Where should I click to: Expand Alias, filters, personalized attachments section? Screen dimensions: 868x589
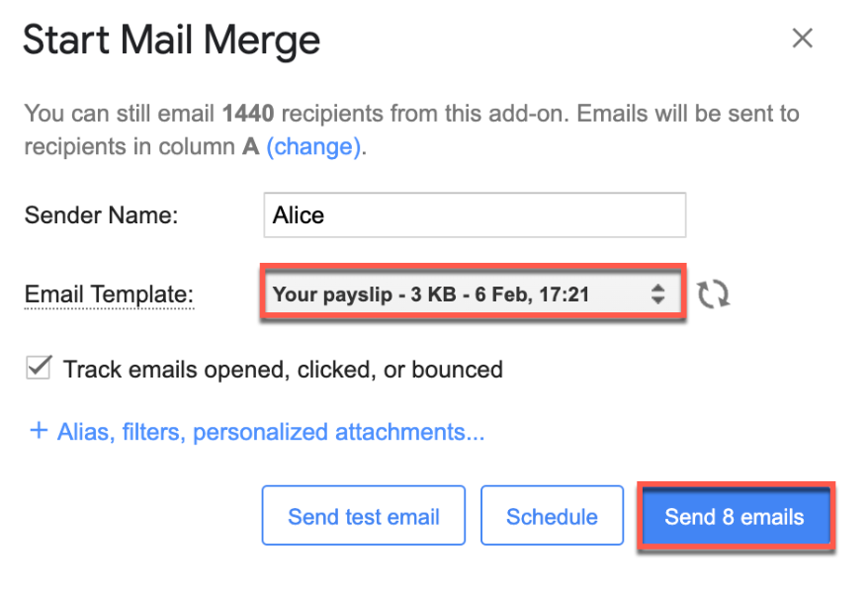click(x=253, y=431)
